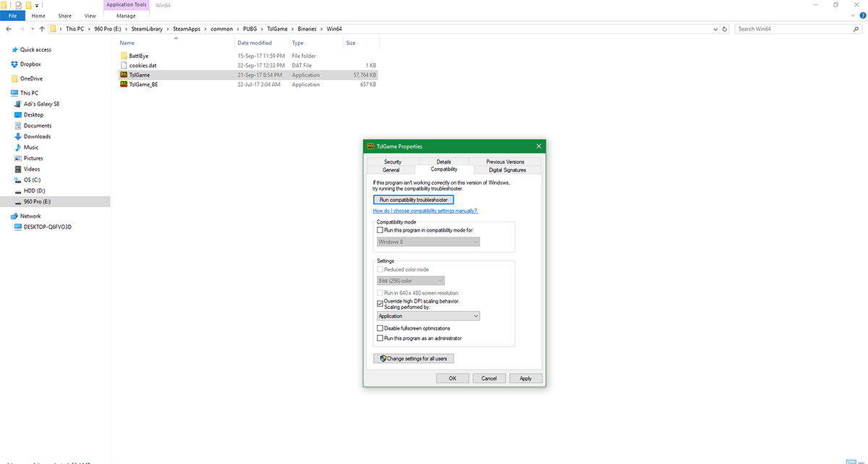Click the cookies.dat file icon
The width and height of the screenshot is (868, 464).
tap(124, 65)
